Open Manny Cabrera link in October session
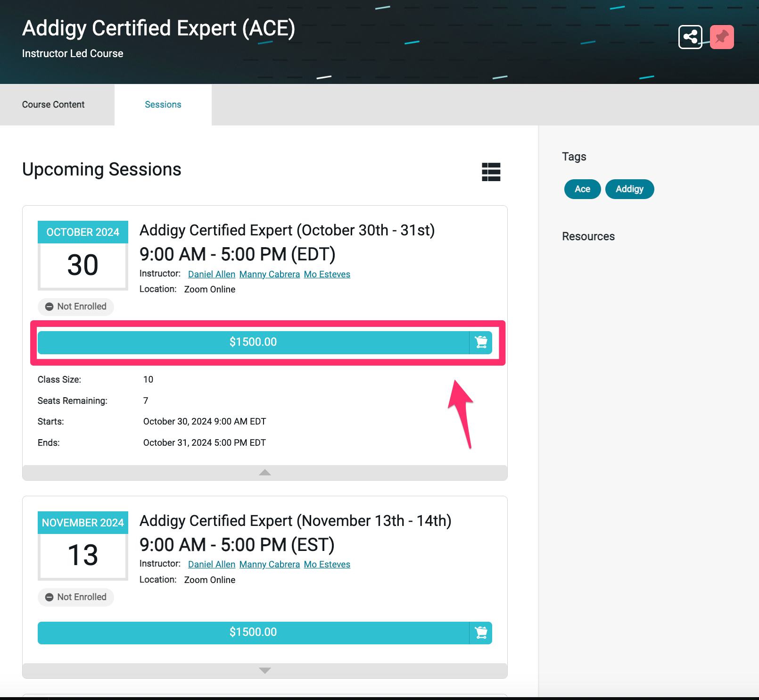The width and height of the screenshot is (759, 700). click(269, 275)
